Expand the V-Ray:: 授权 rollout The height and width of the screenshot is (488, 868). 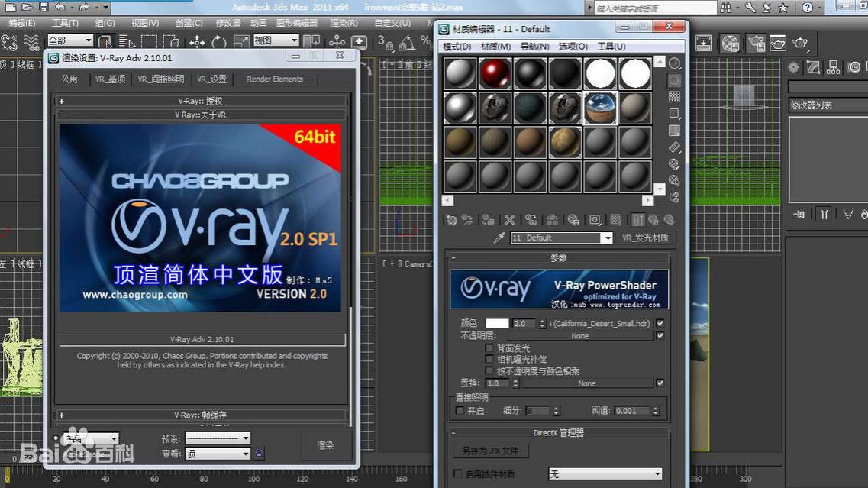pyautogui.click(x=200, y=101)
